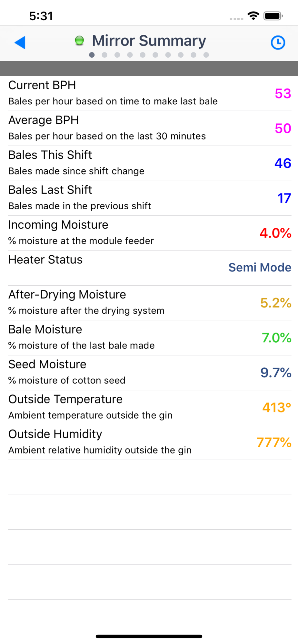Select the Average BPH row

click(x=149, y=128)
